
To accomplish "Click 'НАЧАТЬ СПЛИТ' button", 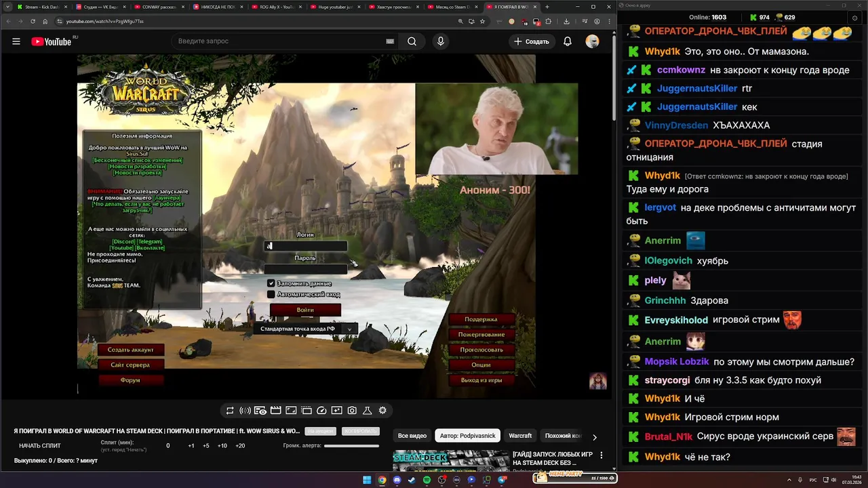I will [40, 446].
